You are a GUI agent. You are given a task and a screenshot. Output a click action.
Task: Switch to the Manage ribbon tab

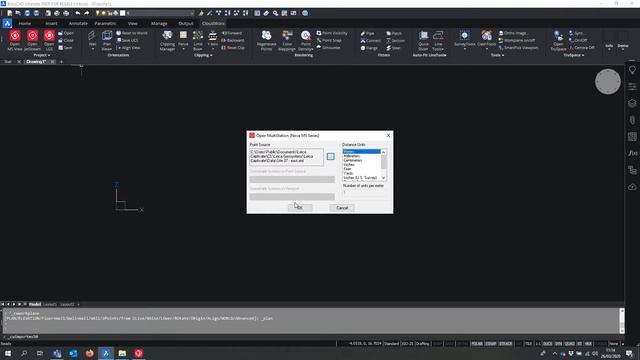tap(159, 23)
